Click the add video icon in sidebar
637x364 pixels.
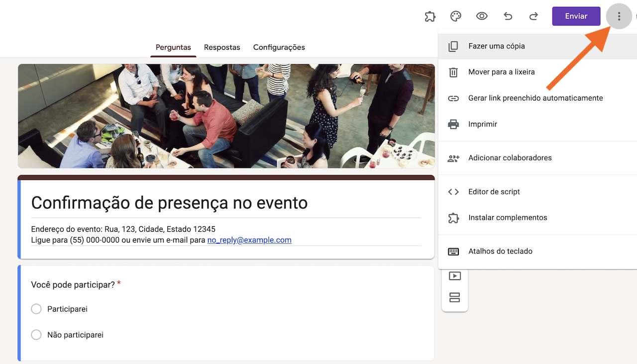coord(454,276)
